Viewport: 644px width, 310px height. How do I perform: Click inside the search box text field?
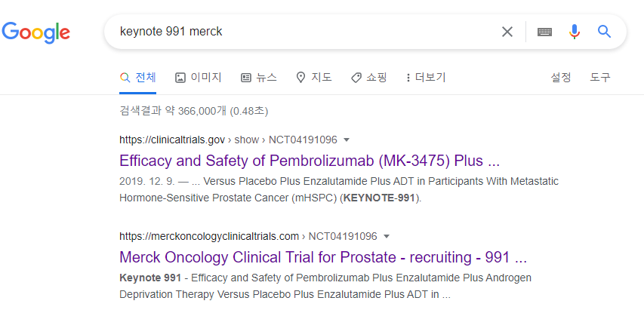(x=304, y=32)
